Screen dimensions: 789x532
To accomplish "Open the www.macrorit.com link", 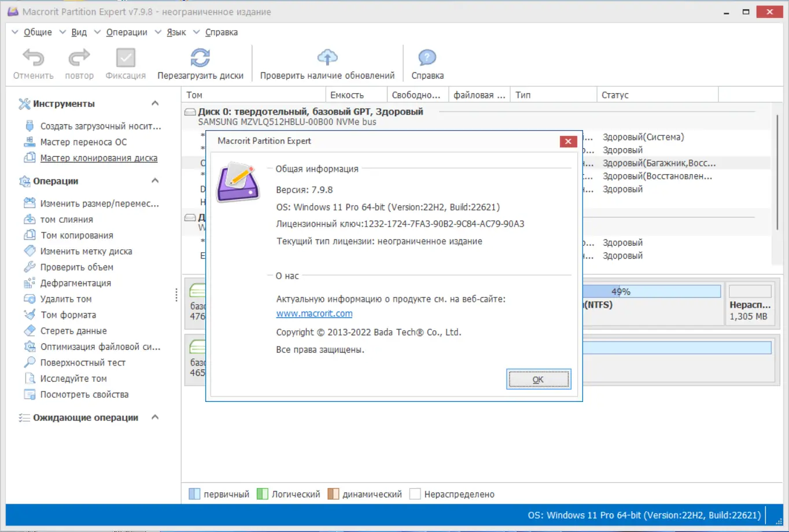I will point(314,313).
